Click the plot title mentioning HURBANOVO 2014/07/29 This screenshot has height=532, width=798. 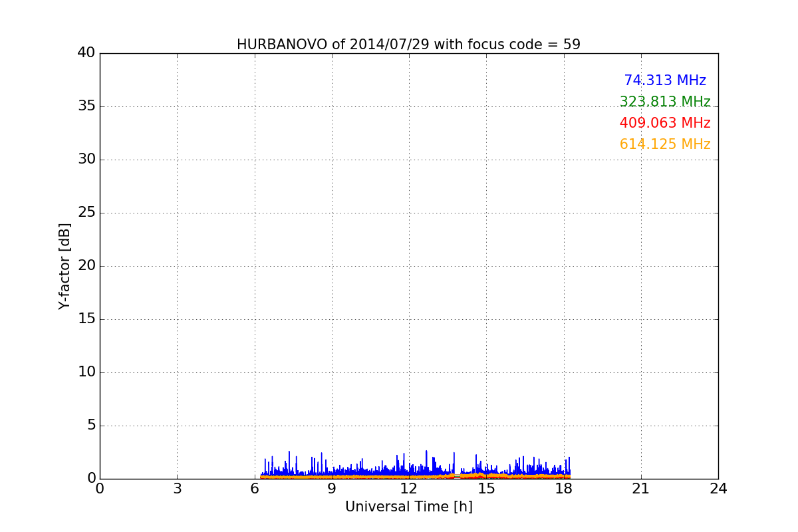coord(408,45)
